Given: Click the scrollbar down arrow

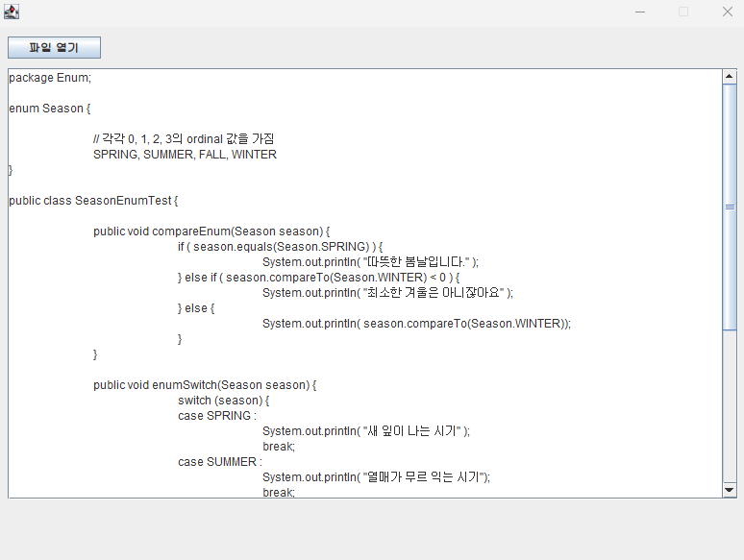Looking at the screenshot, I should (x=730, y=490).
